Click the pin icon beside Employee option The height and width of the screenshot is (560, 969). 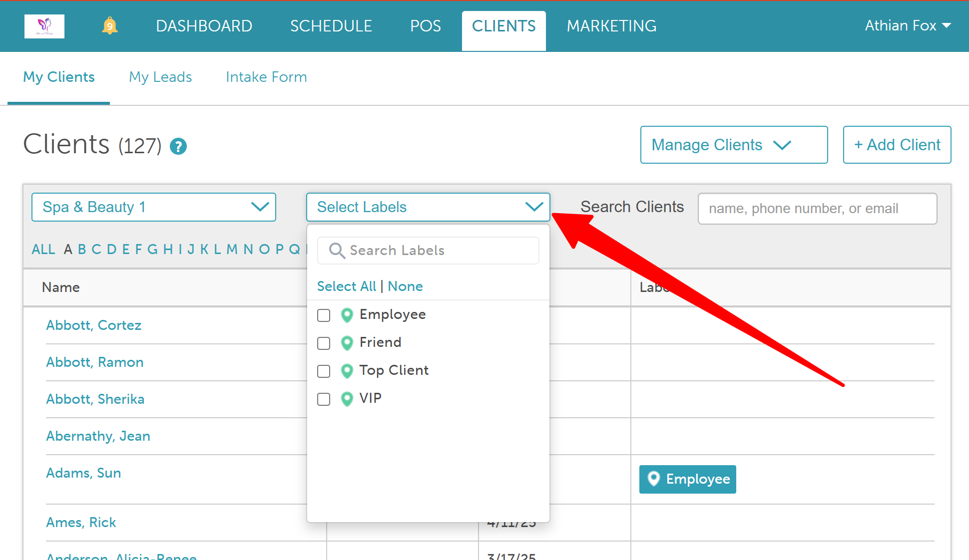coord(347,315)
